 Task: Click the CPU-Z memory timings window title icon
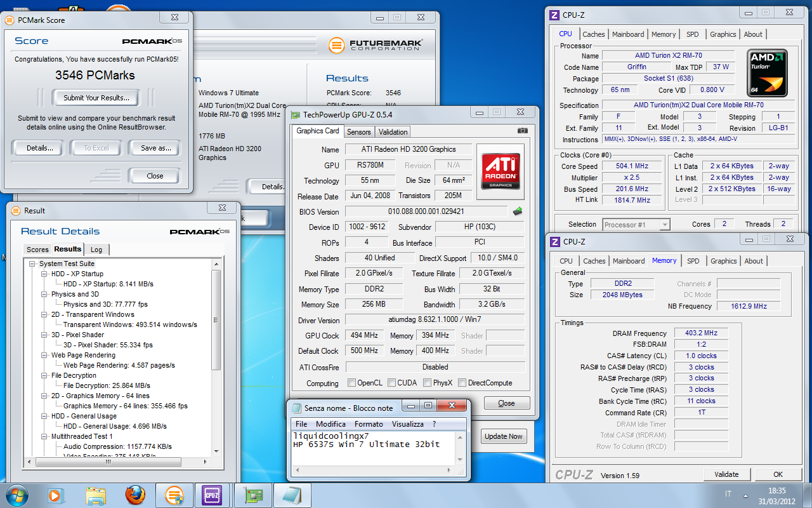pyautogui.click(x=554, y=241)
